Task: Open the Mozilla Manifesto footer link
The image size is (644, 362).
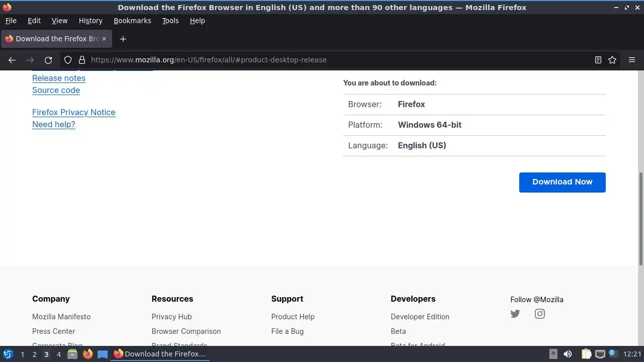Action: tap(61, 317)
